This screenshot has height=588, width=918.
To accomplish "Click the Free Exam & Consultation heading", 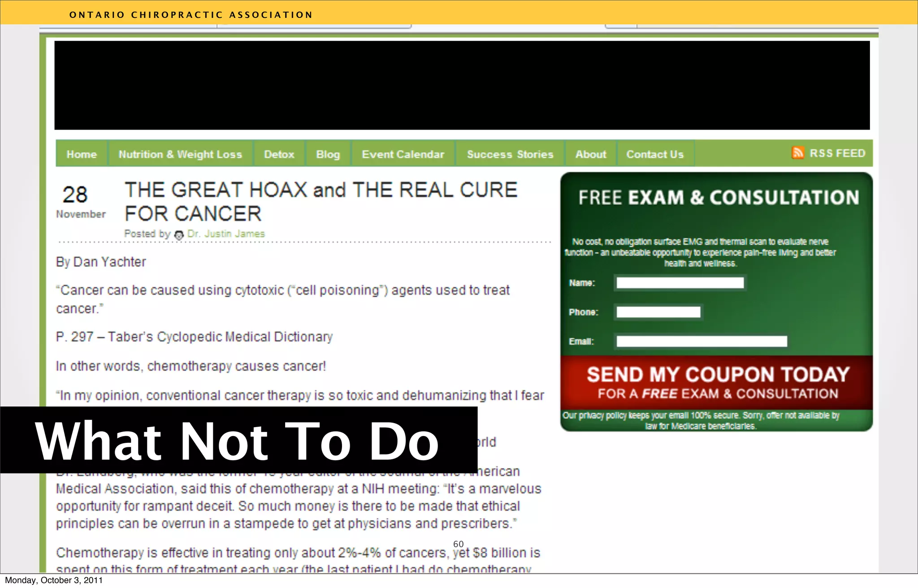I will 718,198.
